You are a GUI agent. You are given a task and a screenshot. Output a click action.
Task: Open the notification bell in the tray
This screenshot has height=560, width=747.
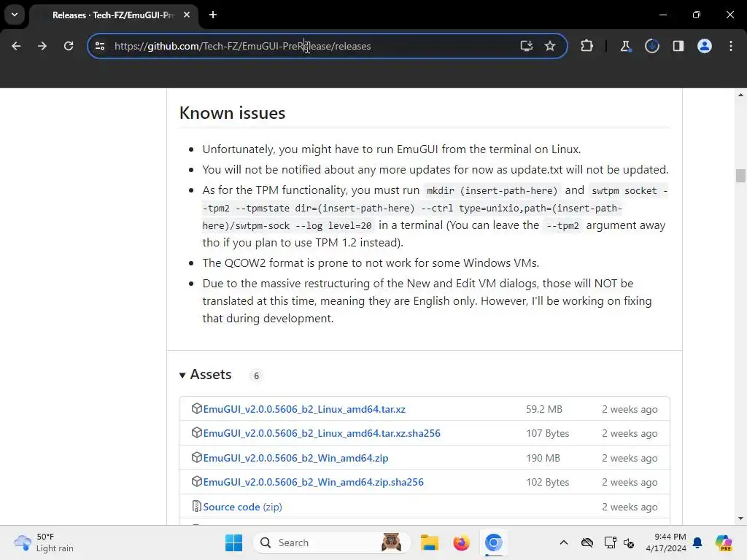[x=697, y=542]
